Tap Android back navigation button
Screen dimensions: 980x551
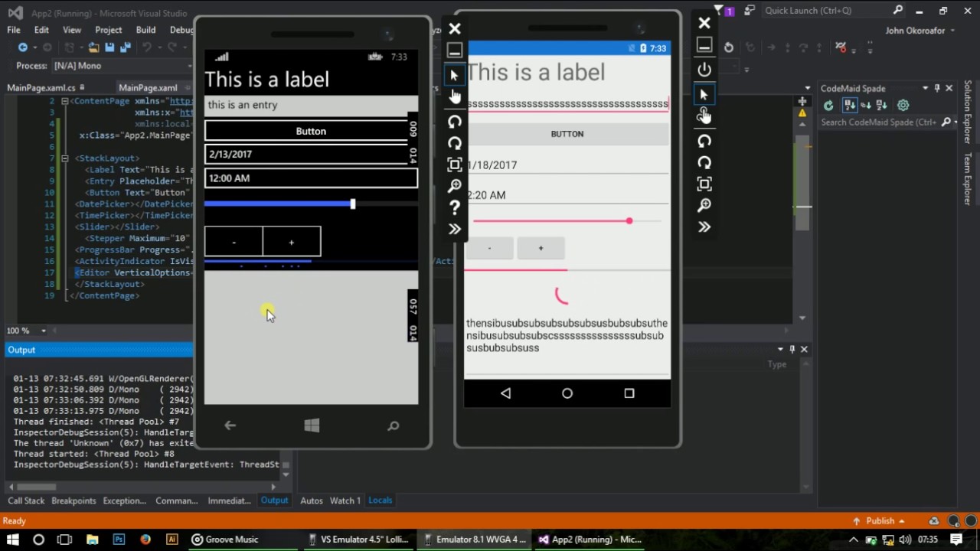[x=505, y=393]
